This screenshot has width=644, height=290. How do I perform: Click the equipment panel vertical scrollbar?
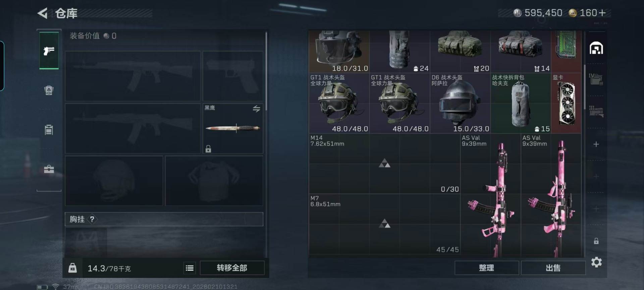(x=266, y=69)
